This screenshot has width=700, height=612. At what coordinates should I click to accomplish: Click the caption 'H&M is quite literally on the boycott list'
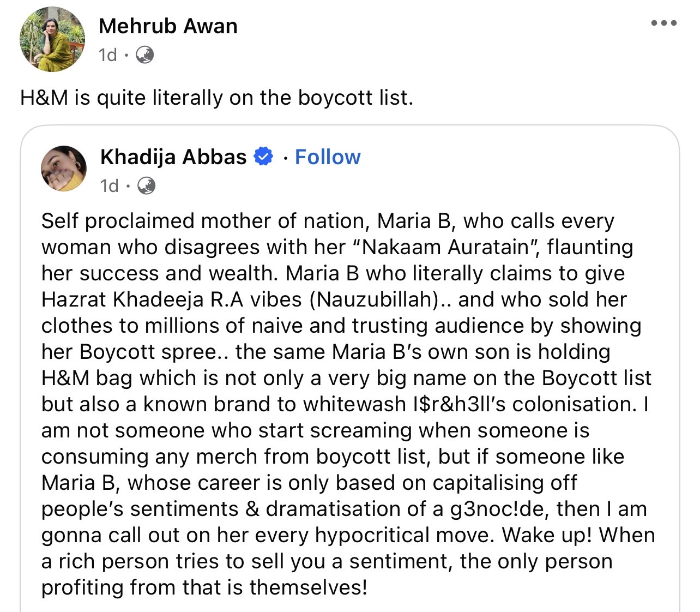[216, 98]
